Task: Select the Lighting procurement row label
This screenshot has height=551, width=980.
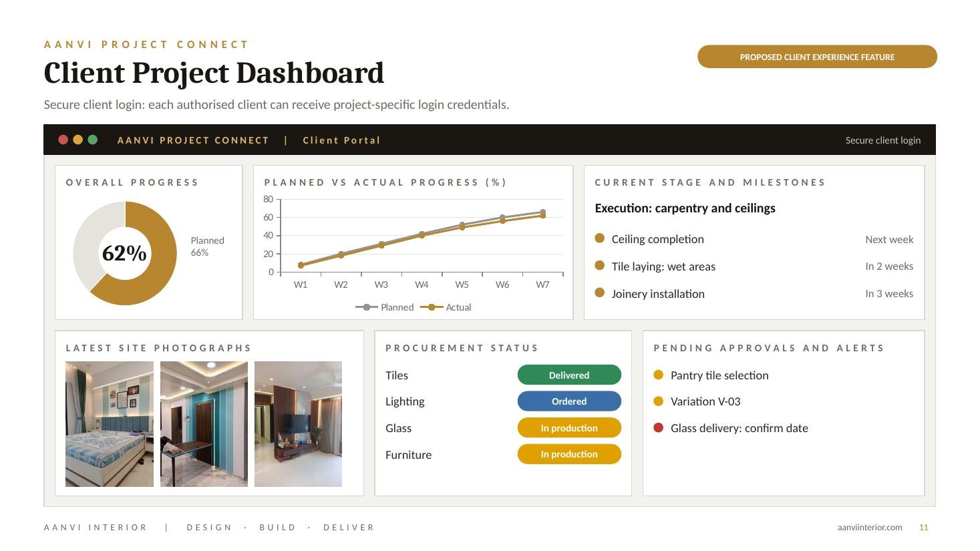Action: 405,401
